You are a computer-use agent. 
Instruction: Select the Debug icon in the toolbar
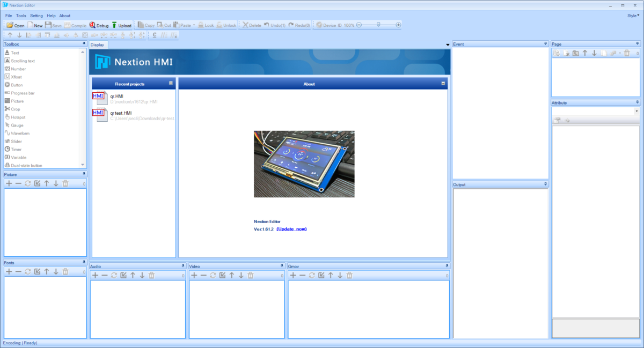[99, 25]
